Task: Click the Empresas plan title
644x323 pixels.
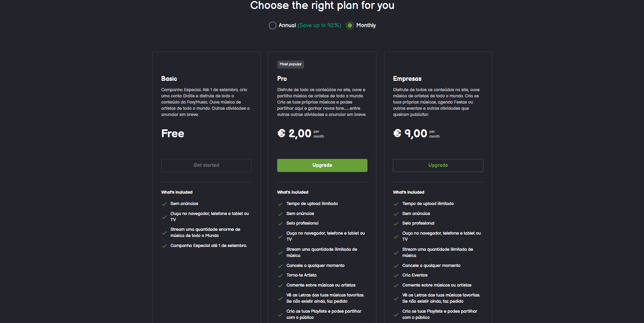Action: click(407, 79)
